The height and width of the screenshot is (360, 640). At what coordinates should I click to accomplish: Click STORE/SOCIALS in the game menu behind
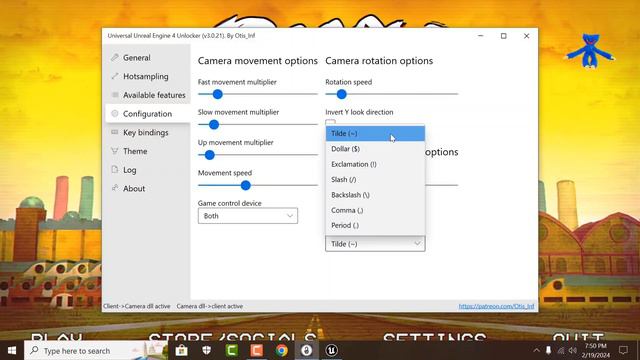pos(233,338)
